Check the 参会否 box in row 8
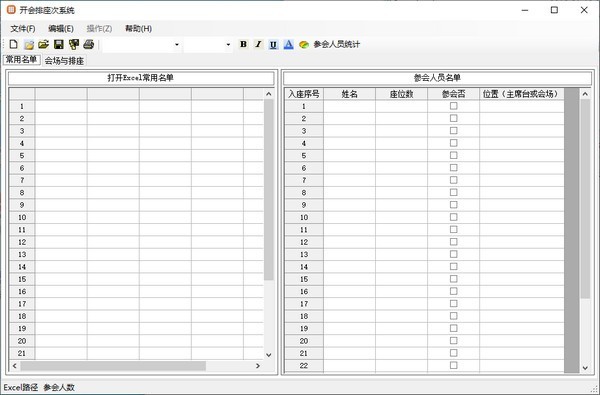Image resolution: width=600 pixels, height=395 pixels. click(x=453, y=193)
